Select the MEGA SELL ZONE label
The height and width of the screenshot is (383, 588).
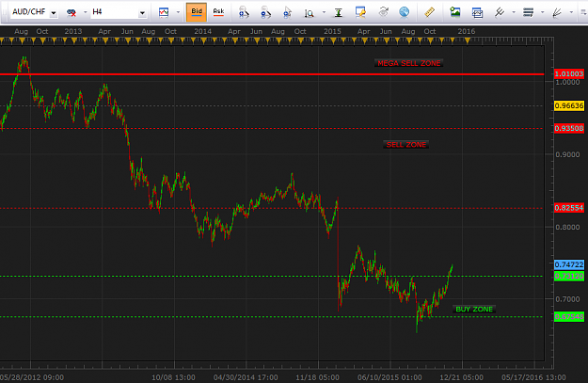[408, 63]
